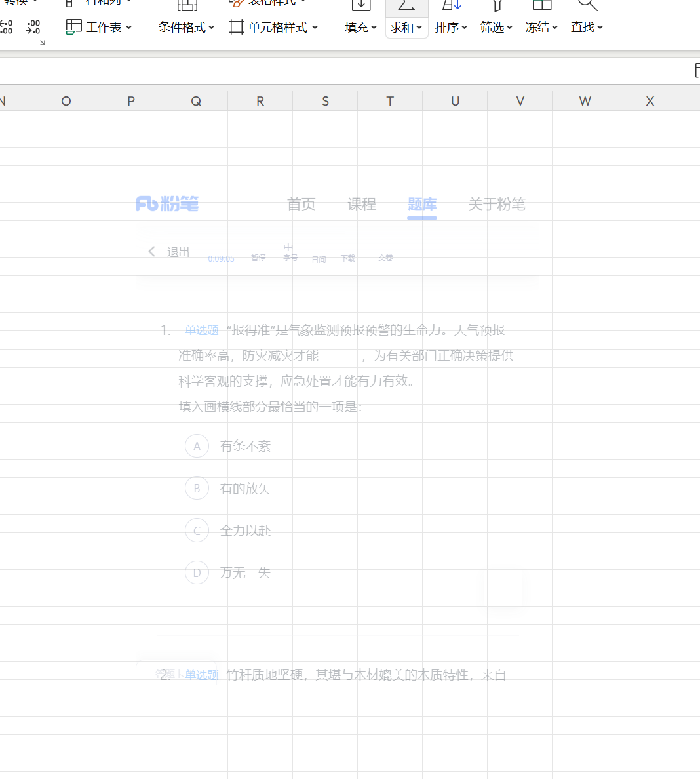This screenshot has height=779, width=700.
Task: Click the 填充 (Fill) icon
Action: tap(360, 7)
